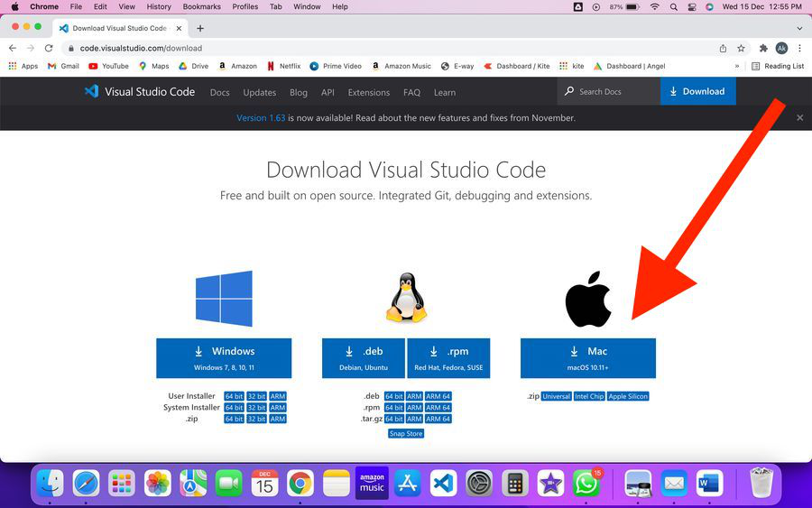Image resolution: width=812 pixels, height=508 pixels.
Task: Click the Search Docs field
Action: point(609,91)
